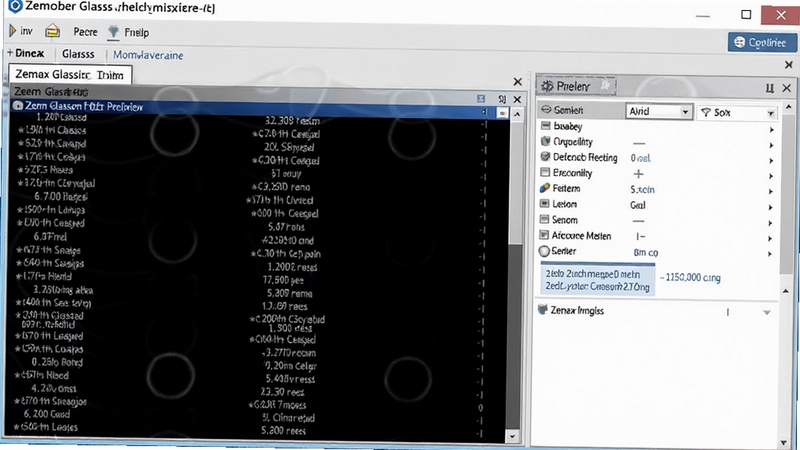
Task: Click the blue window icon in Zeem Glass header
Action: click(481, 98)
